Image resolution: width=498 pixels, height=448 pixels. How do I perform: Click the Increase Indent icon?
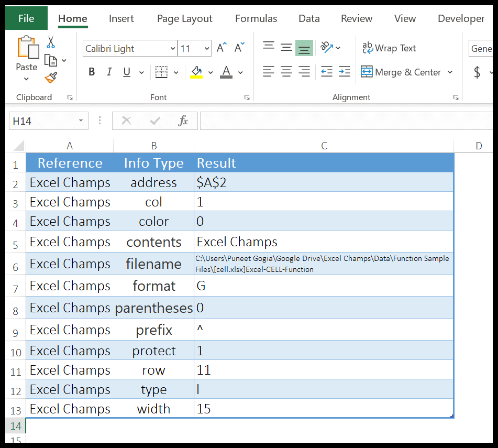344,72
